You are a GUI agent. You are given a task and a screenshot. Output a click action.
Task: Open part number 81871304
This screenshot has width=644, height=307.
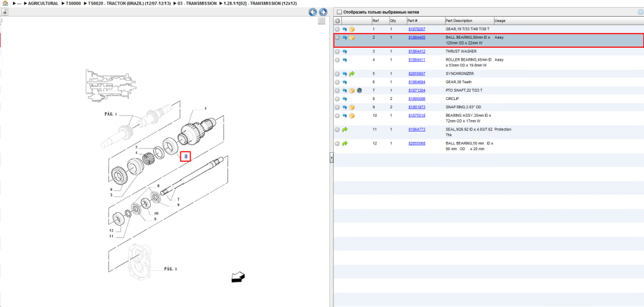pos(417,90)
